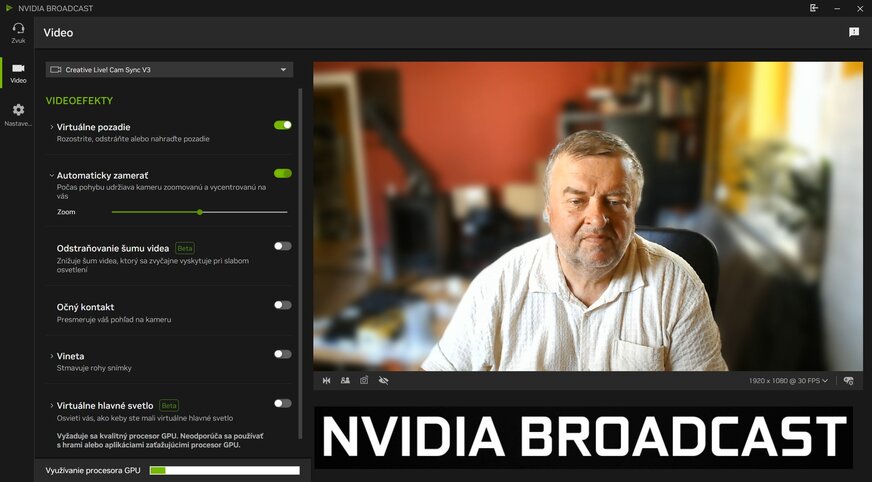Click the people compare icon below preview
The height and width of the screenshot is (482, 872).
(x=345, y=381)
